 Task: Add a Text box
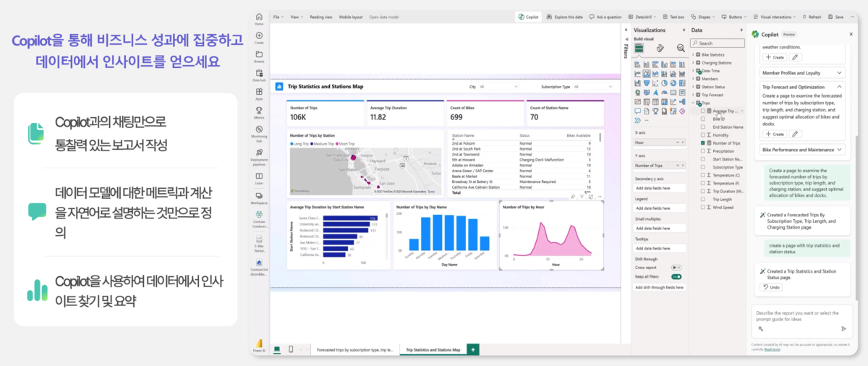coord(673,16)
